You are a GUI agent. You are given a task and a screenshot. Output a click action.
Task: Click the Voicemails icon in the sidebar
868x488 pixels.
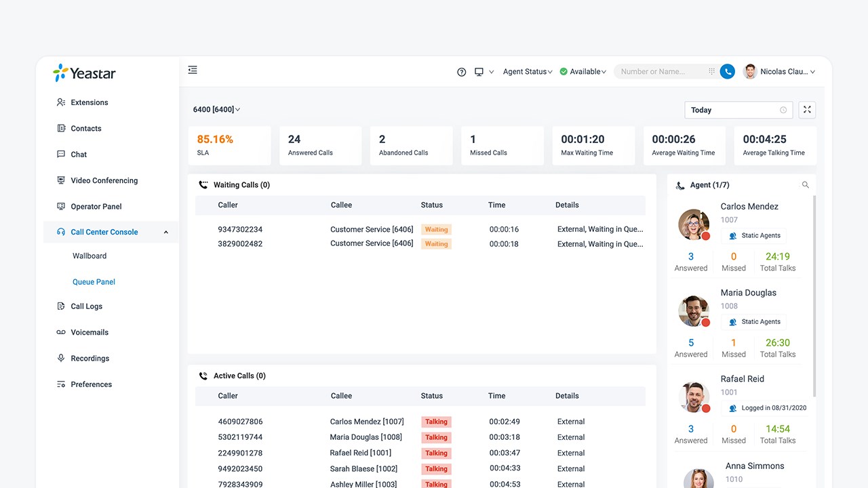click(61, 332)
